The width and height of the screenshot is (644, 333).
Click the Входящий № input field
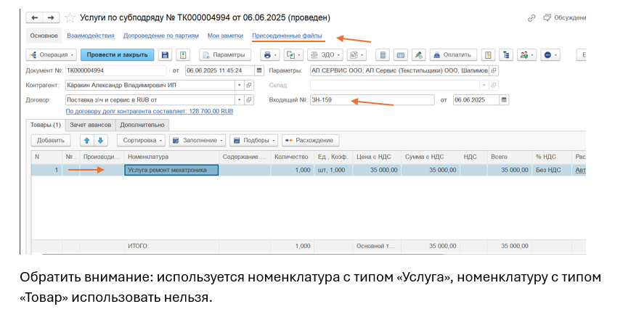click(370, 99)
